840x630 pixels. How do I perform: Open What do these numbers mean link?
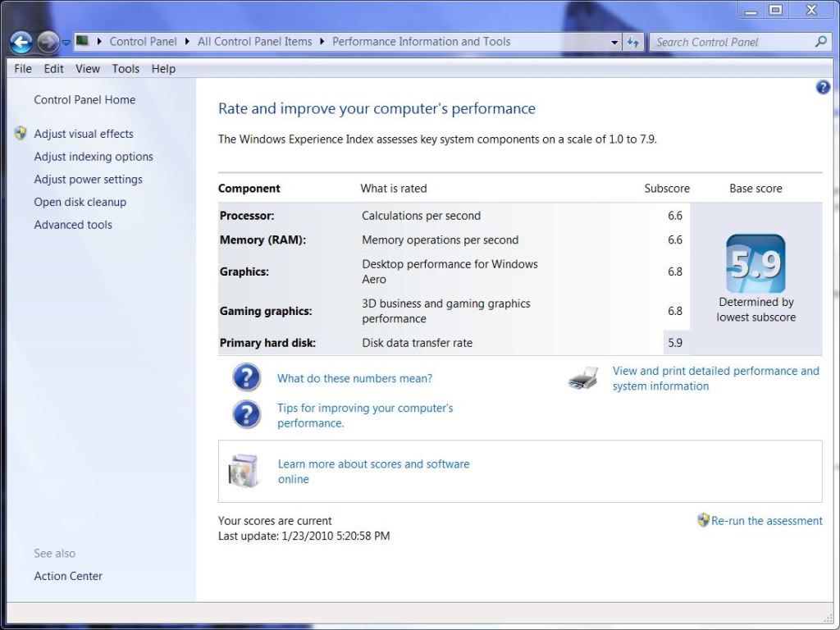(354, 378)
